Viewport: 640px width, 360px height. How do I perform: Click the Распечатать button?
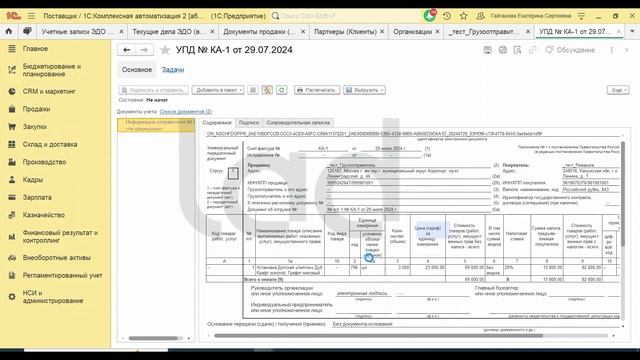[x=317, y=90]
